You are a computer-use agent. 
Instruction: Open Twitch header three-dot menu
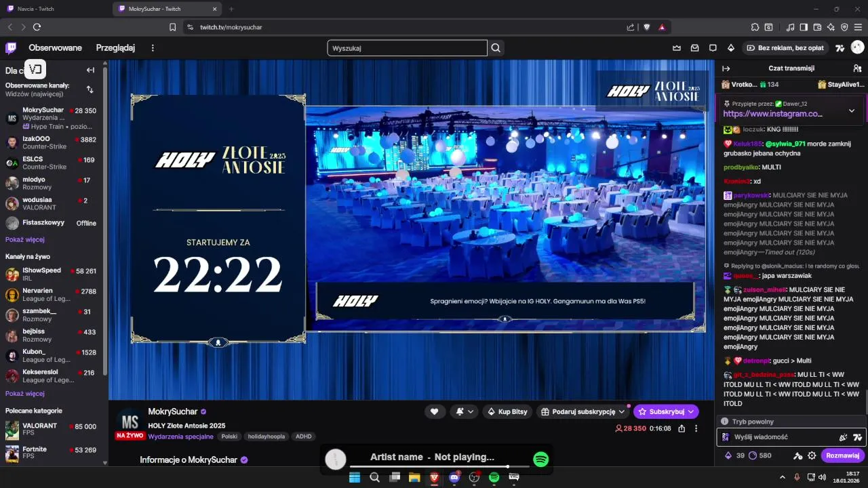point(153,48)
